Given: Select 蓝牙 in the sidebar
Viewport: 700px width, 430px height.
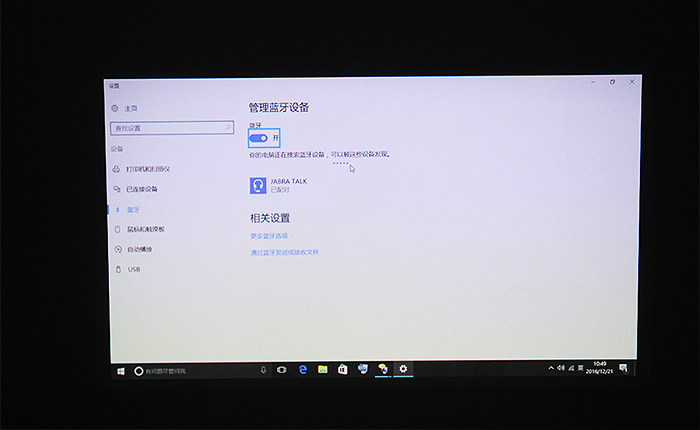Looking at the screenshot, I should (x=133, y=209).
